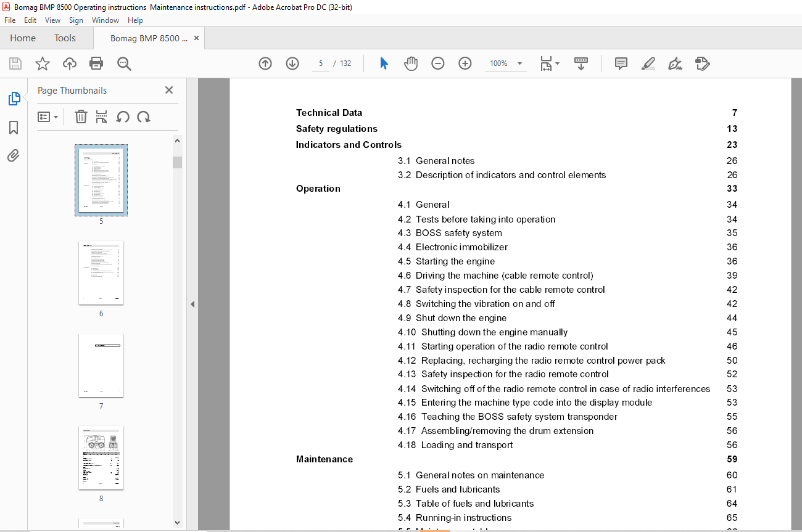
Task: Select the Bomag BMP 8500 document tab
Action: [149, 38]
